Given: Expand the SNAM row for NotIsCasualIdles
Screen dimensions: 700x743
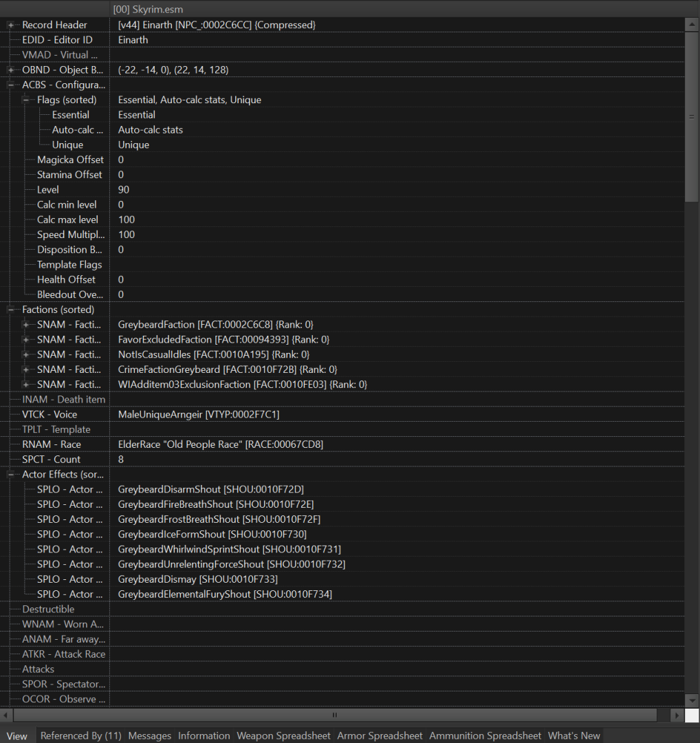Looking at the screenshot, I should coord(25,354).
